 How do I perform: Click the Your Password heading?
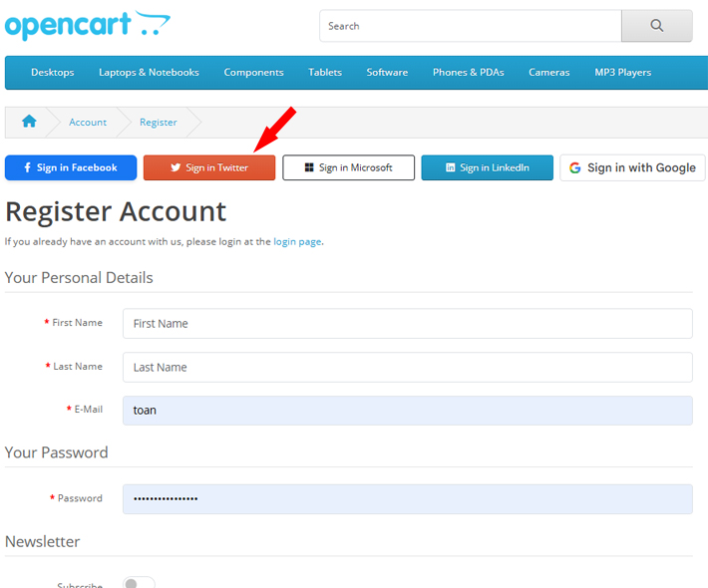[57, 452]
